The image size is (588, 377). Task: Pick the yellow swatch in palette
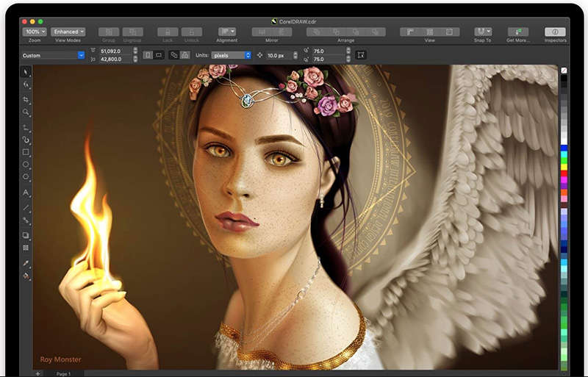(x=564, y=167)
